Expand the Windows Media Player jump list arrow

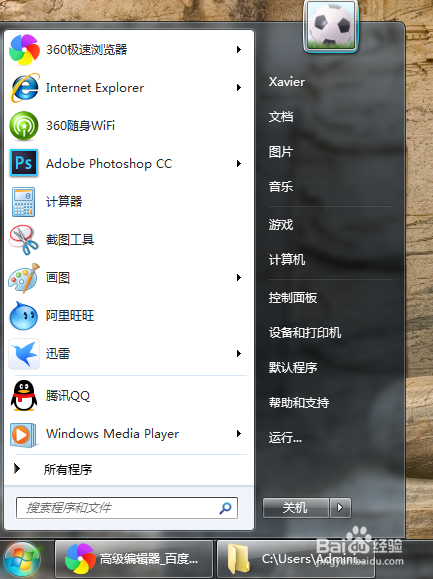pos(239,434)
